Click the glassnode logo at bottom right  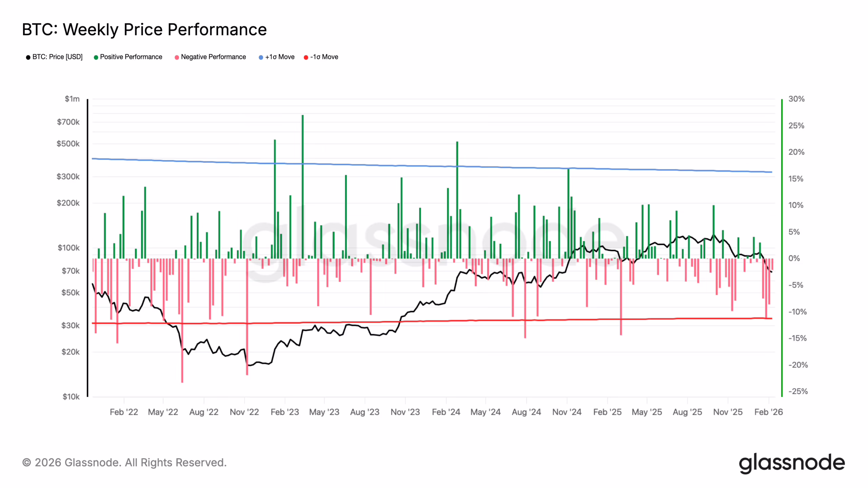pyautogui.click(x=792, y=463)
